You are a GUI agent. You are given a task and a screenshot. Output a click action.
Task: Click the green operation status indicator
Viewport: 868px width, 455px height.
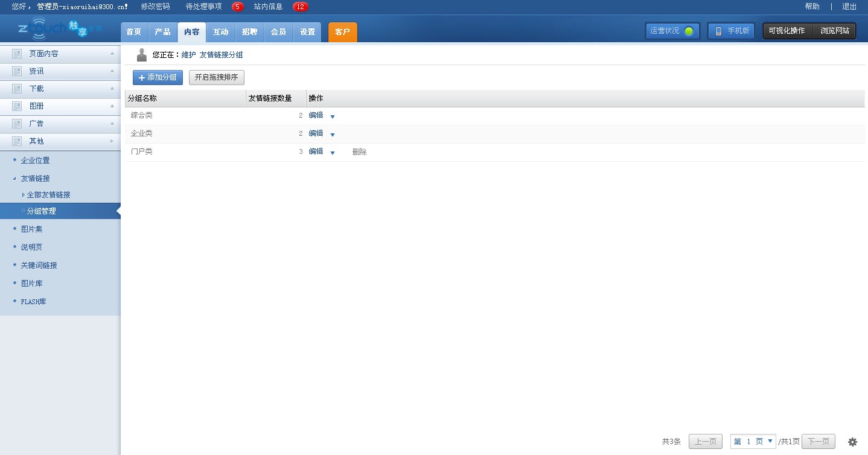pyautogui.click(x=689, y=31)
